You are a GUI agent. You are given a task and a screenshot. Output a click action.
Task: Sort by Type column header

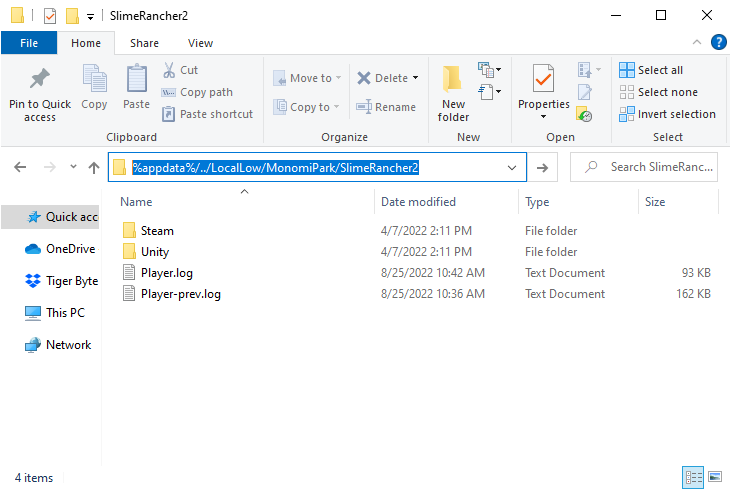coord(578,201)
